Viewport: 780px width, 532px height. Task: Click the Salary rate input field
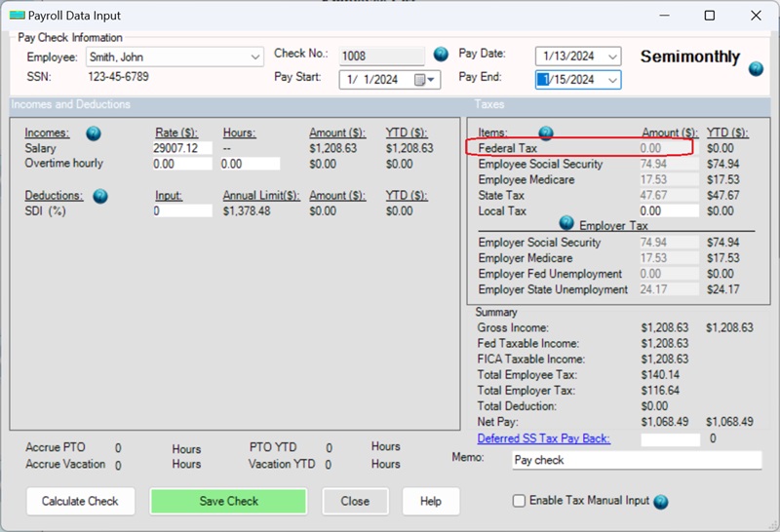(x=182, y=148)
